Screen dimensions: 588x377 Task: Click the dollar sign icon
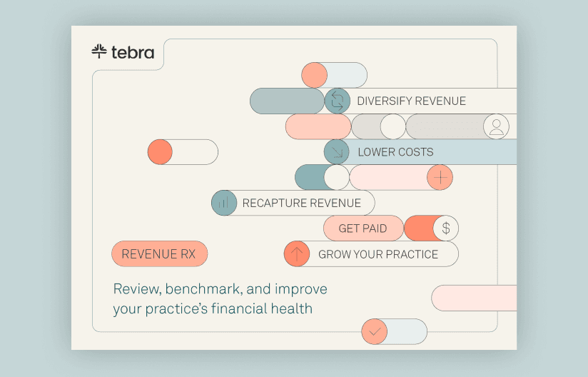[446, 228]
